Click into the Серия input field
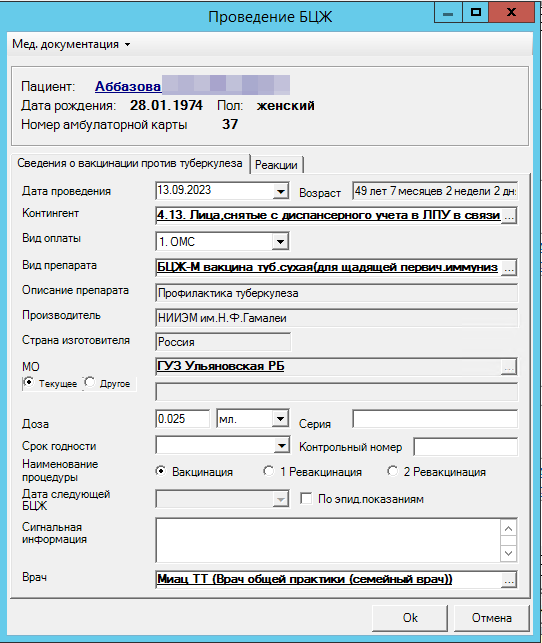Image resolution: width=542 pixels, height=643 pixels. [435, 419]
